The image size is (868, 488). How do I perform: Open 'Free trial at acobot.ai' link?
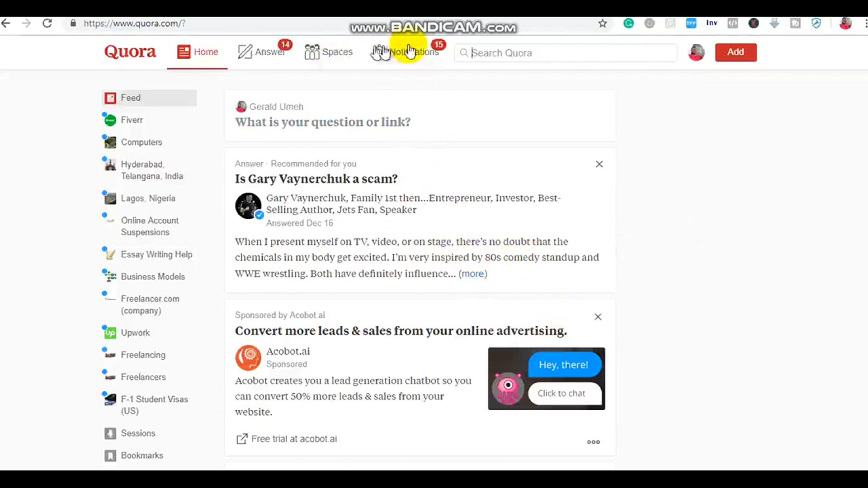[x=287, y=439]
